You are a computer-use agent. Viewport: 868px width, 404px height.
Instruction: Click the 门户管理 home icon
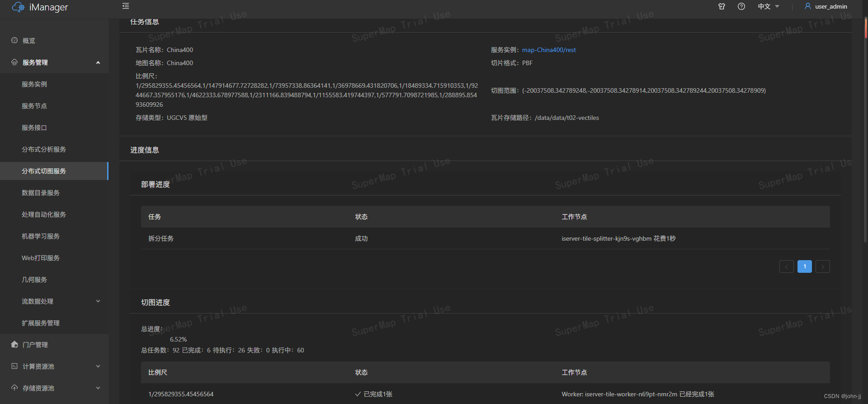pos(14,344)
